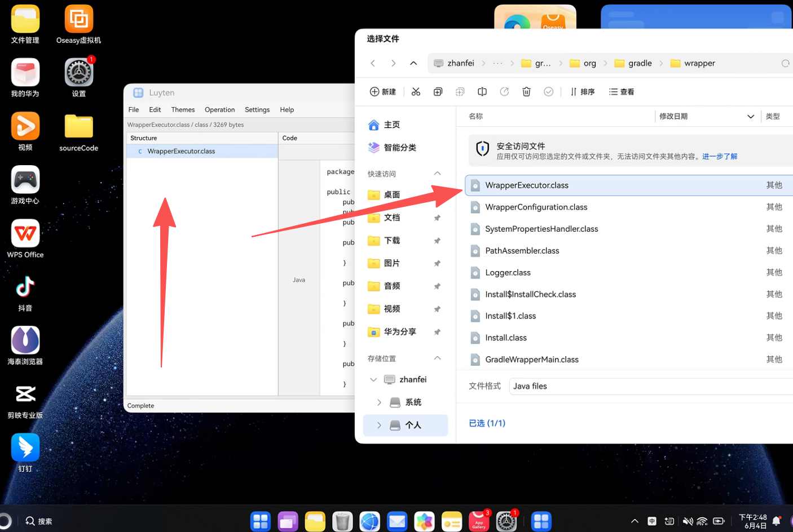Open the File menu in Luyten
The width and height of the screenshot is (793, 532).
(x=134, y=110)
